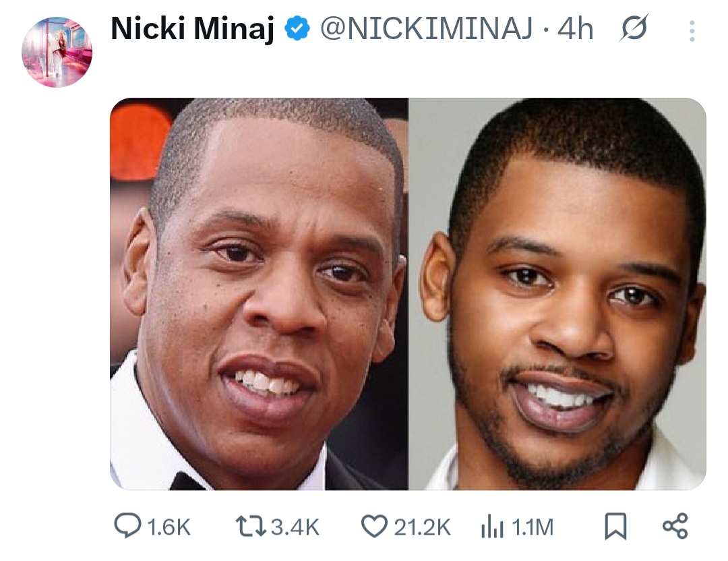The image size is (728, 561).
Task: Click the @NICKIMINAJ handle
Action: click(427, 28)
